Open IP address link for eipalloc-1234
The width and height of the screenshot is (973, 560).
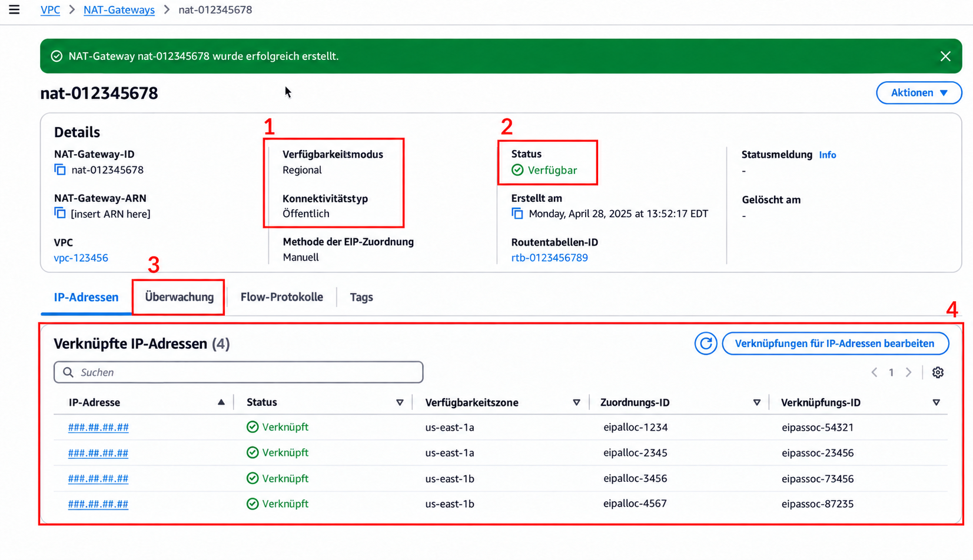pos(98,427)
